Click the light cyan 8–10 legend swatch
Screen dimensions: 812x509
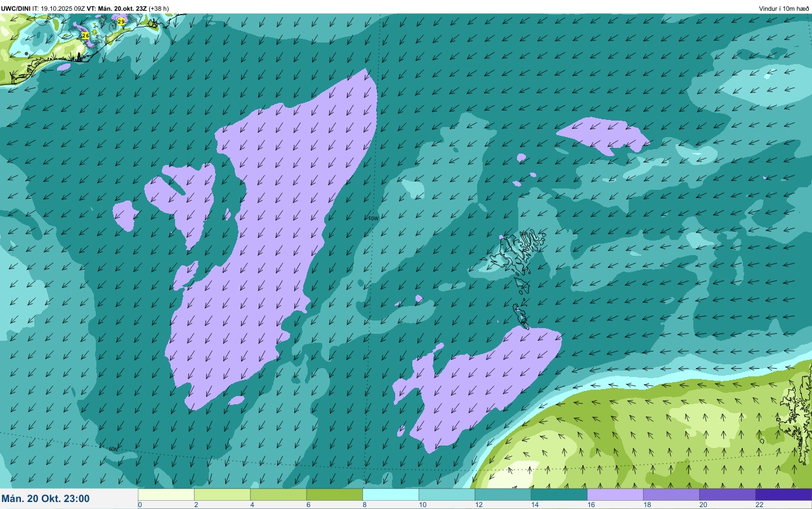(x=391, y=494)
